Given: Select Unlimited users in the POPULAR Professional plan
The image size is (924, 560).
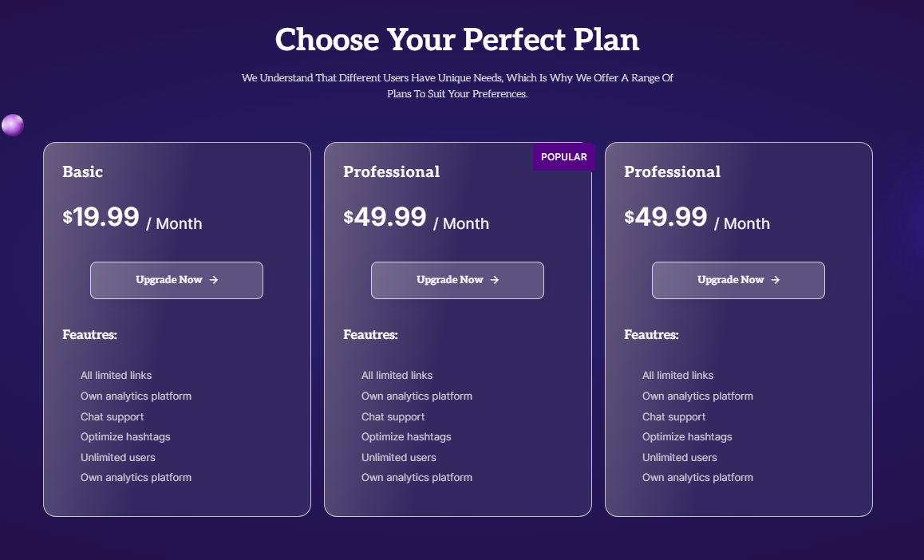Looking at the screenshot, I should [399, 458].
